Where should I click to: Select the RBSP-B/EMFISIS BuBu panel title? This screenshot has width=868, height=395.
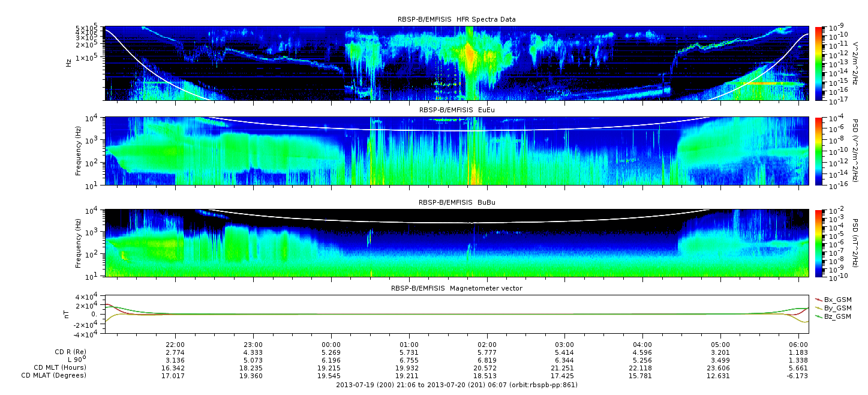(x=456, y=202)
